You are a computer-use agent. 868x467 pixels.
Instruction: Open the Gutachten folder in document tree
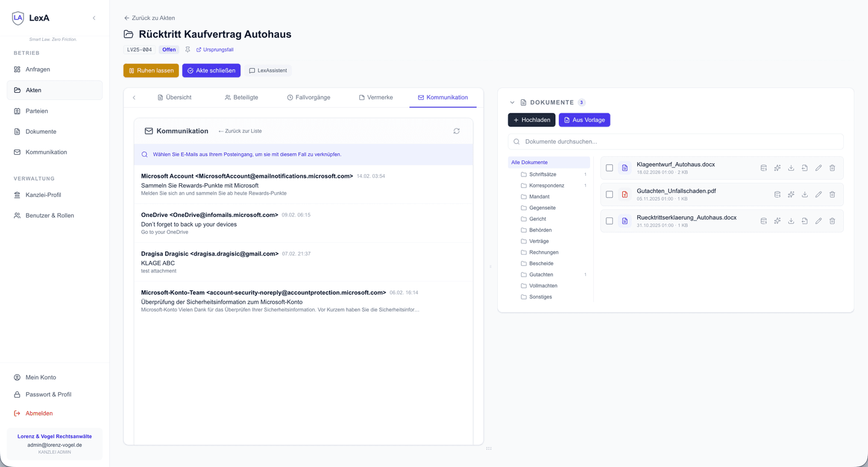(x=541, y=275)
